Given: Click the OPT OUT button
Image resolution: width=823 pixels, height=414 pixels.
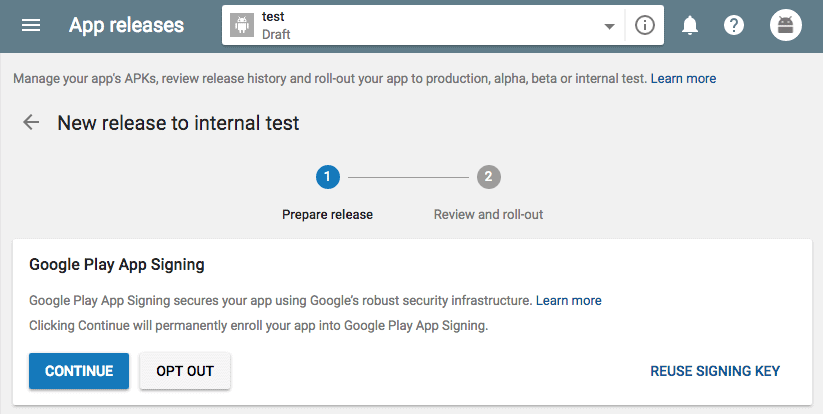Looking at the screenshot, I should [185, 371].
